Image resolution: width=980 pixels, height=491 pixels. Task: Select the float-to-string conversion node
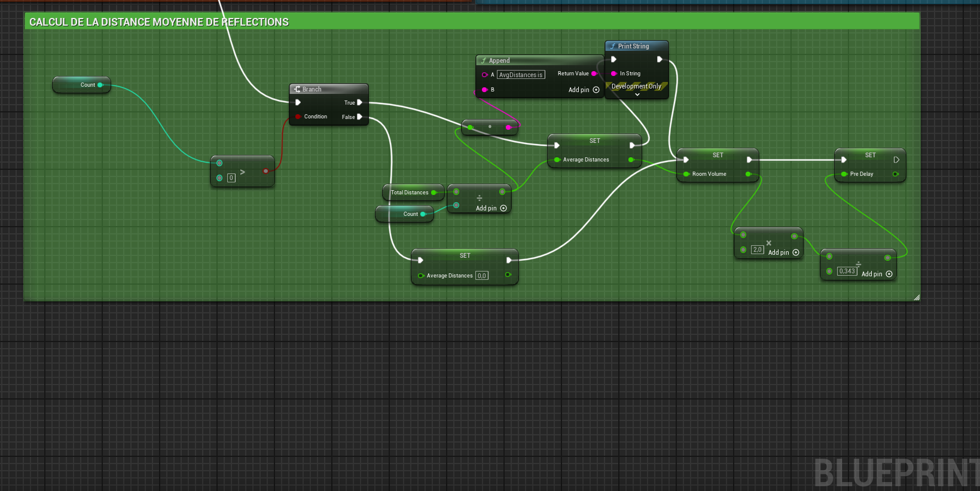coord(490,127)
